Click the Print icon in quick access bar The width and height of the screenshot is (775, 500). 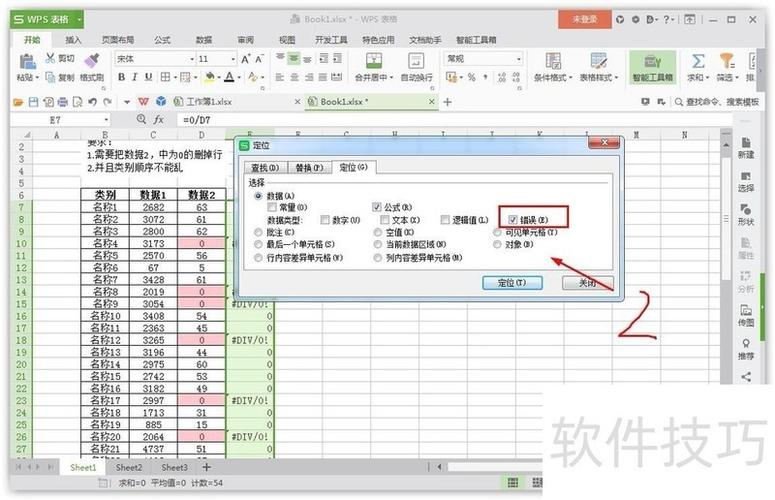[63, 102]
